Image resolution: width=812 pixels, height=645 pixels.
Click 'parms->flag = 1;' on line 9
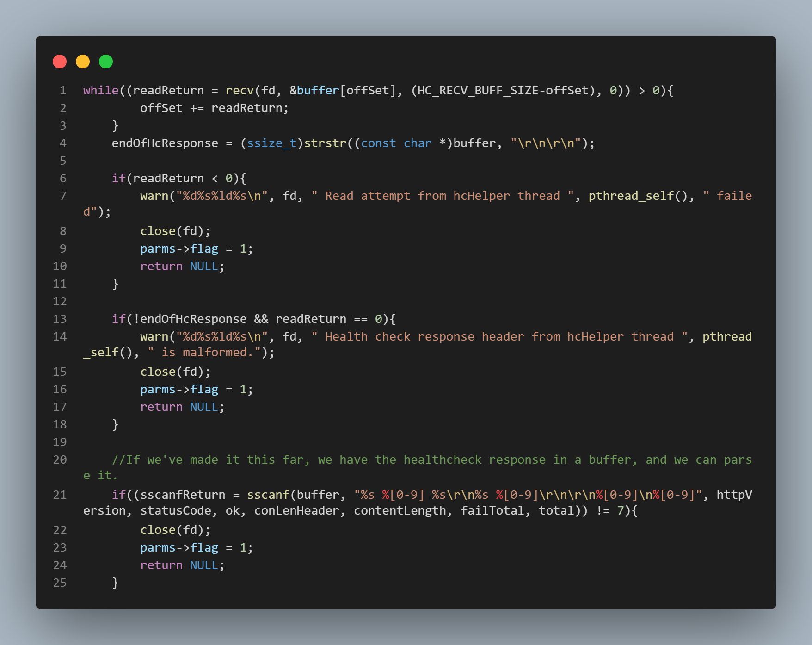coord(197,248)
